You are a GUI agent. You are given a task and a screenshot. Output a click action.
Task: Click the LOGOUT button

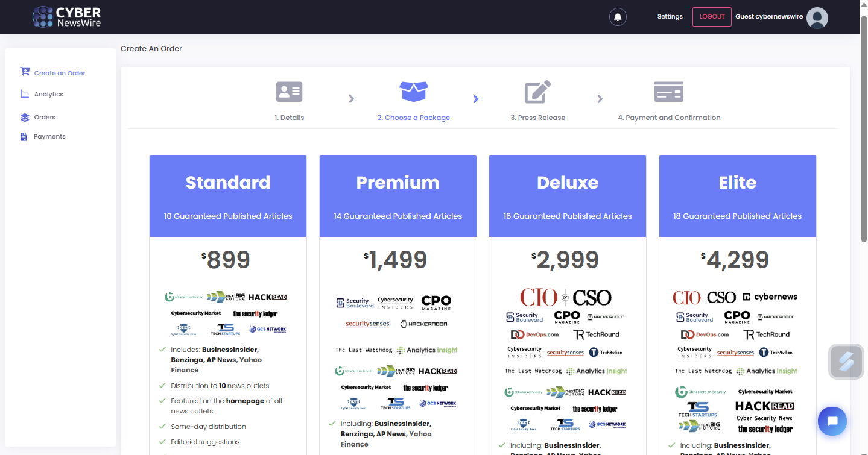(712, 17)
